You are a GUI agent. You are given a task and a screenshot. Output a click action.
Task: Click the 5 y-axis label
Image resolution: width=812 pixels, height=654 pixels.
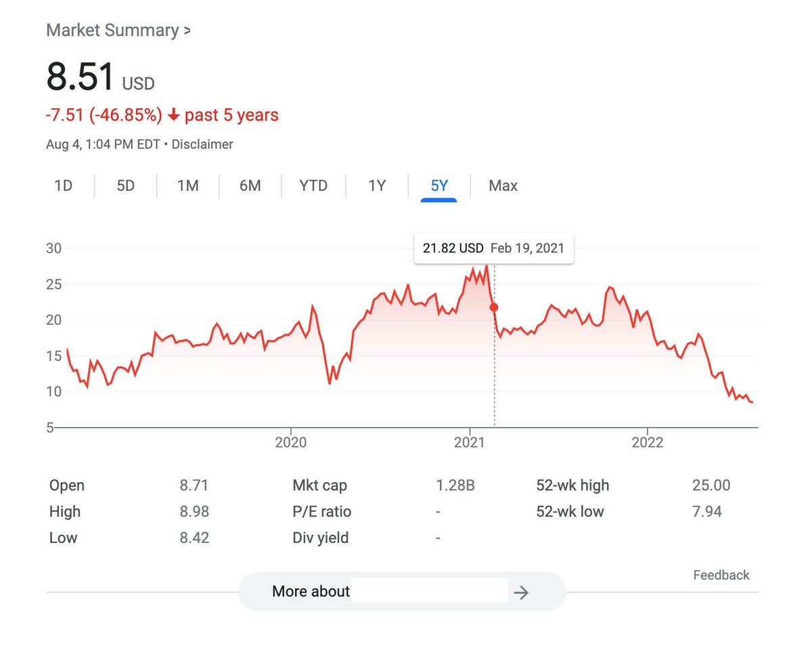tap(50, 428)
